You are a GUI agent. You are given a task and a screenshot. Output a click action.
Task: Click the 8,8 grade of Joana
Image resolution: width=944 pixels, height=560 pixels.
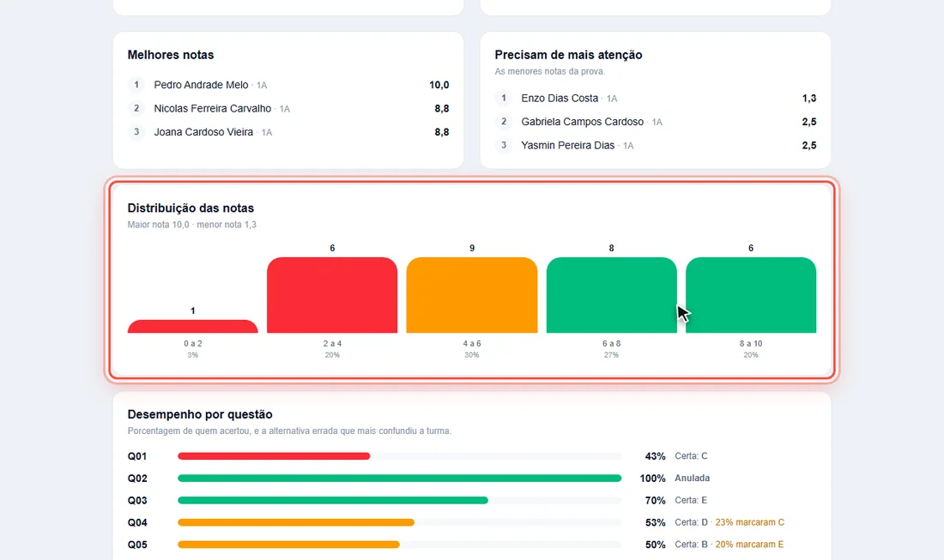pyautogui.click(x=442, y=132)
